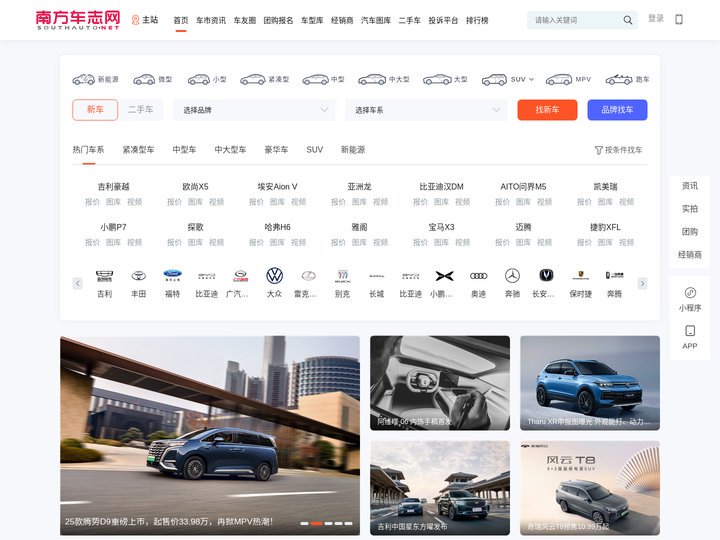Open 首页 in the top navigation
Screen dimensions: 720x540
click(x=181, y=20)
